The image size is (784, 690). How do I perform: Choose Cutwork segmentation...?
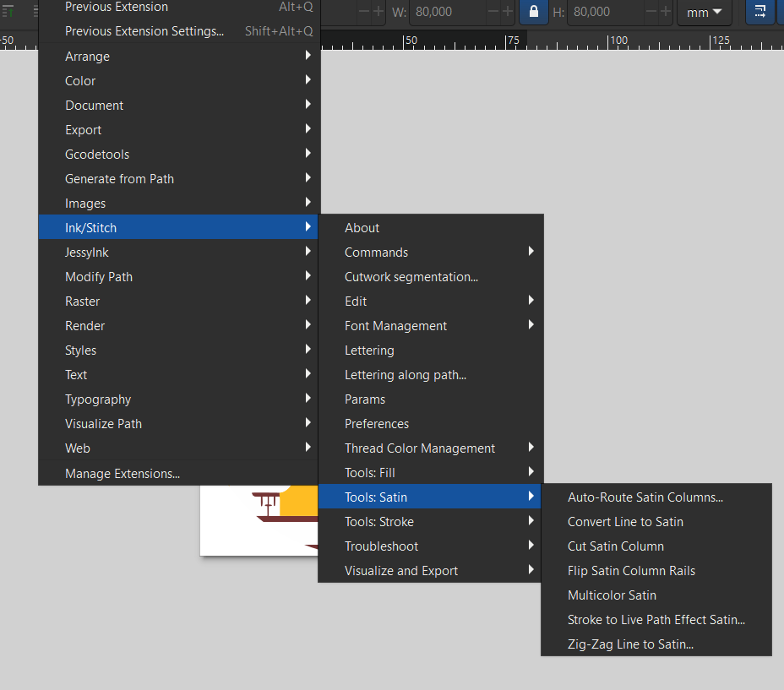(431, 277)
